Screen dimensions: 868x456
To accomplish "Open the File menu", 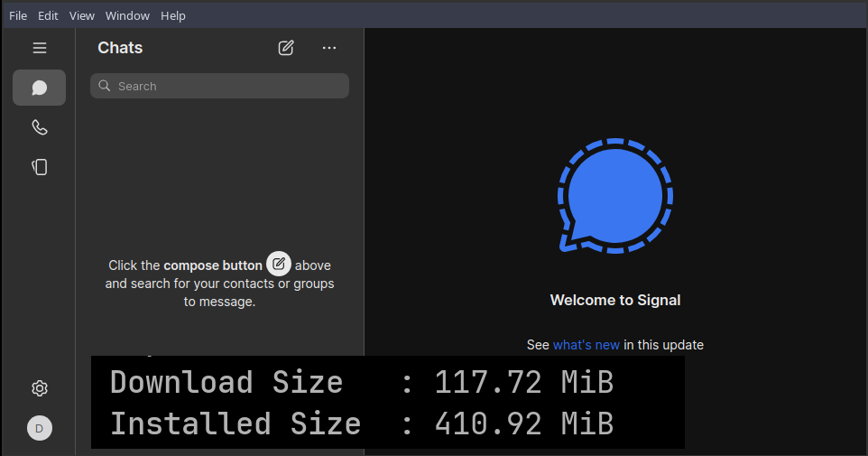I will click(18, 15).
